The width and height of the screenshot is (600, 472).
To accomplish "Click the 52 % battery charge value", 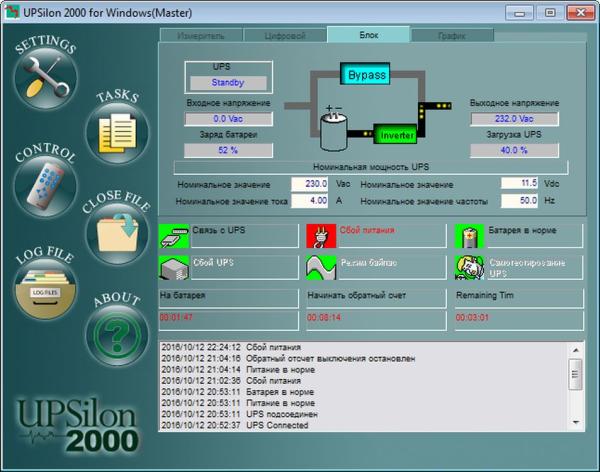I will pyautogui.click(x=228, y=150).
